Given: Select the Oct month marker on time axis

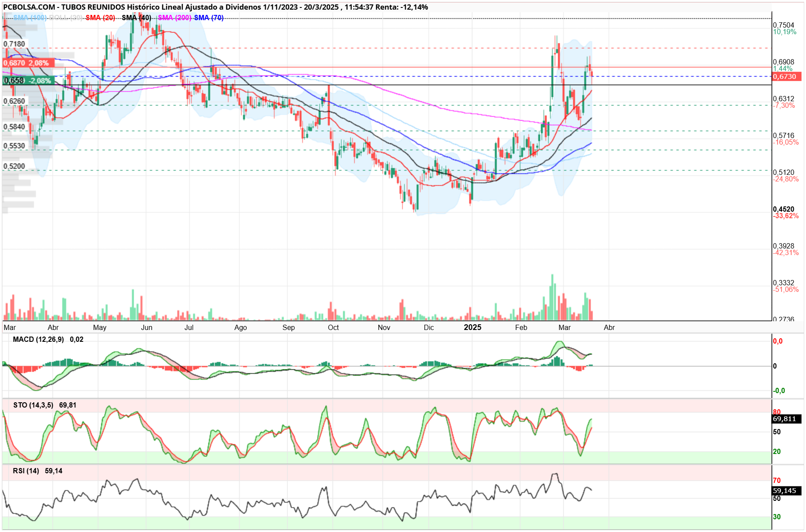Looking at the screenshot, I should [333, 327].
